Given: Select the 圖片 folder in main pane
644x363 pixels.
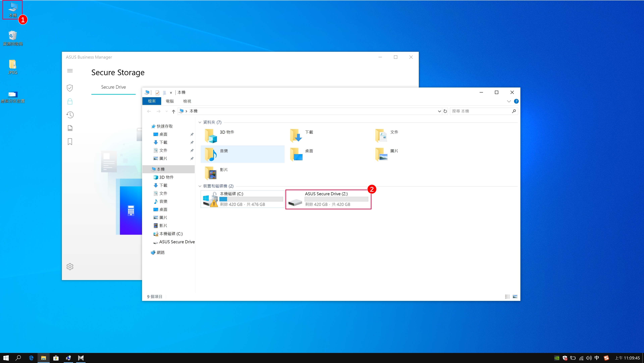Looking at the screenshot, I should click(x=413, y=154).
